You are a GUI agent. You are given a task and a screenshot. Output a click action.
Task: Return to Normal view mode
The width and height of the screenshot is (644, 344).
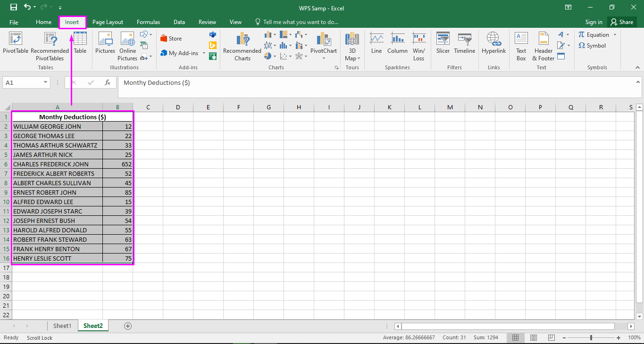(x=515, y=338)
